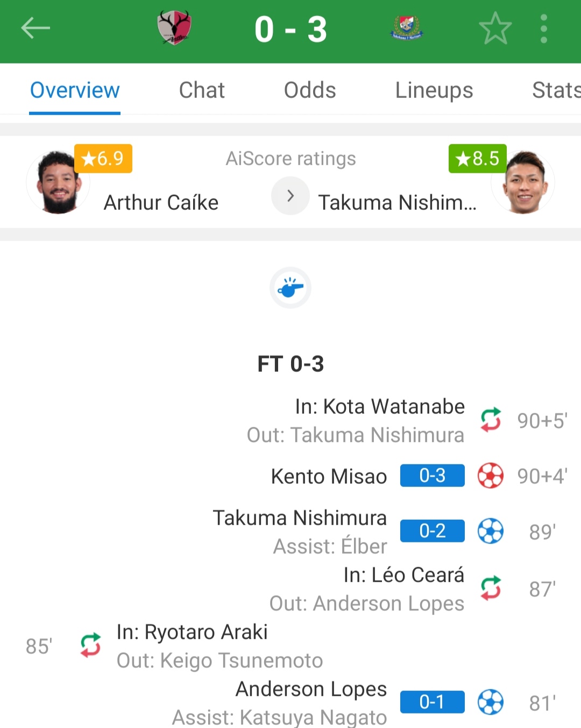Open the three-dot more options menu

tap(544, 29)
